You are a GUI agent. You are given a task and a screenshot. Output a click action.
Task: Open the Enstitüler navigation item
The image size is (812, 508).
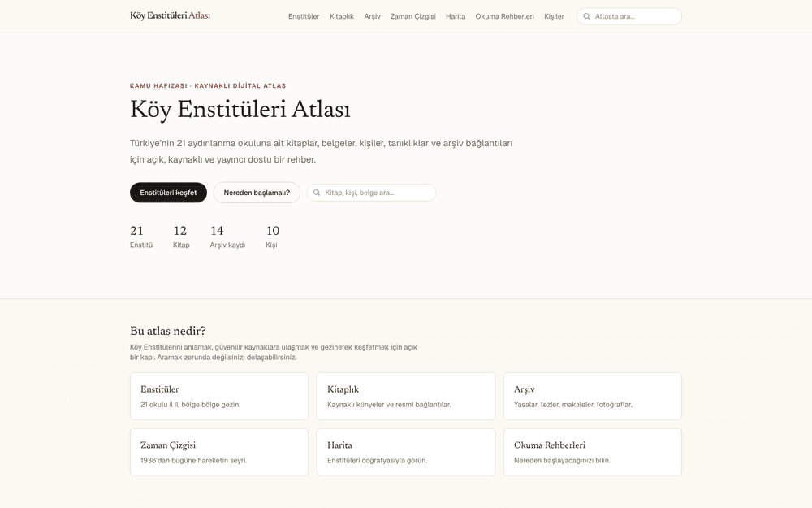click(304, 16)
